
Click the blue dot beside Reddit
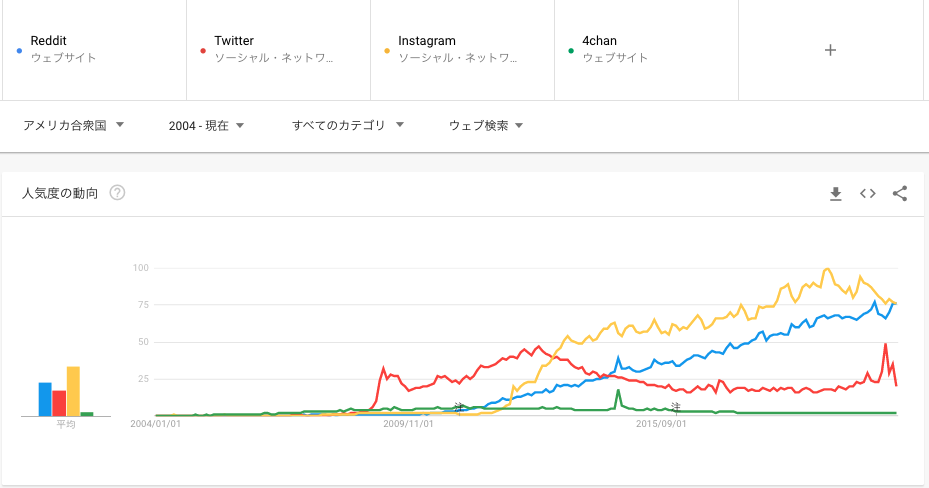click(x=20, y=51)
